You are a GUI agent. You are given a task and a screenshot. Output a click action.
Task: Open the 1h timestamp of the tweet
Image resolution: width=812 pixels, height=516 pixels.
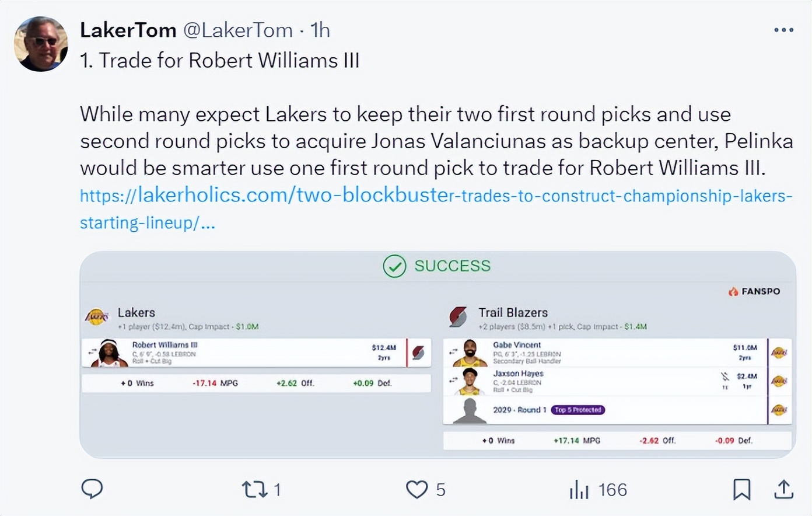pyautogui.click(x=320, y=30)
